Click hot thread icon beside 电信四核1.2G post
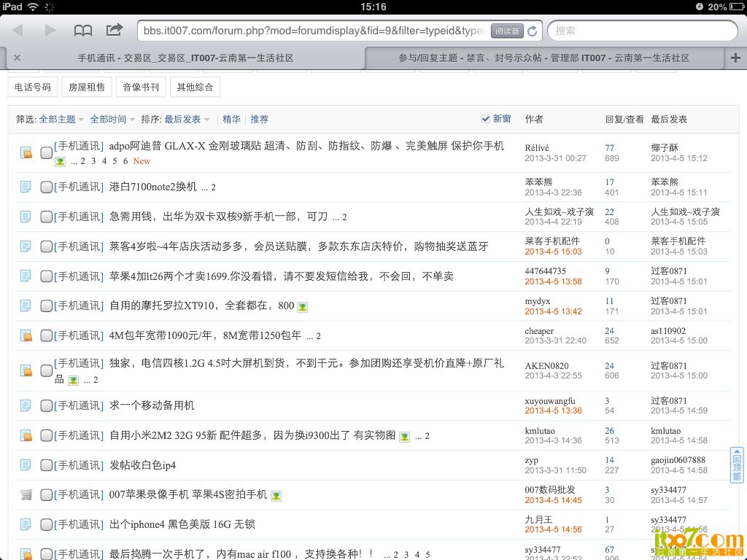This screenshot has width=747, height=560. click(x=26, y=370)
